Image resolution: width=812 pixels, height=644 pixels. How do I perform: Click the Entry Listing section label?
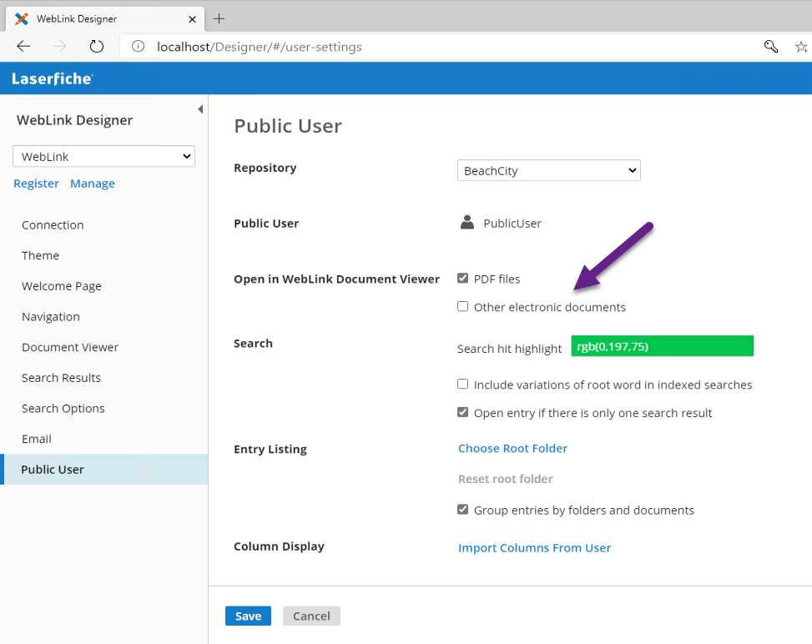click(270, 449)
